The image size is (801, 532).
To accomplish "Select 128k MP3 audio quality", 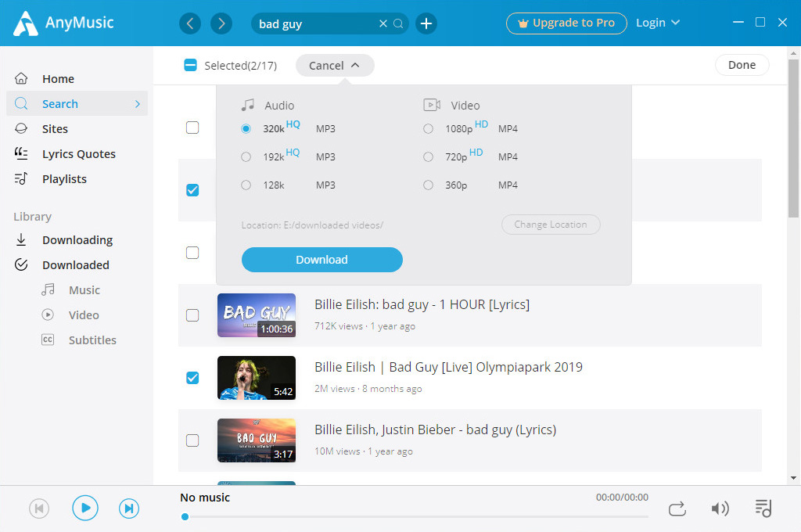I will (246, 185).
